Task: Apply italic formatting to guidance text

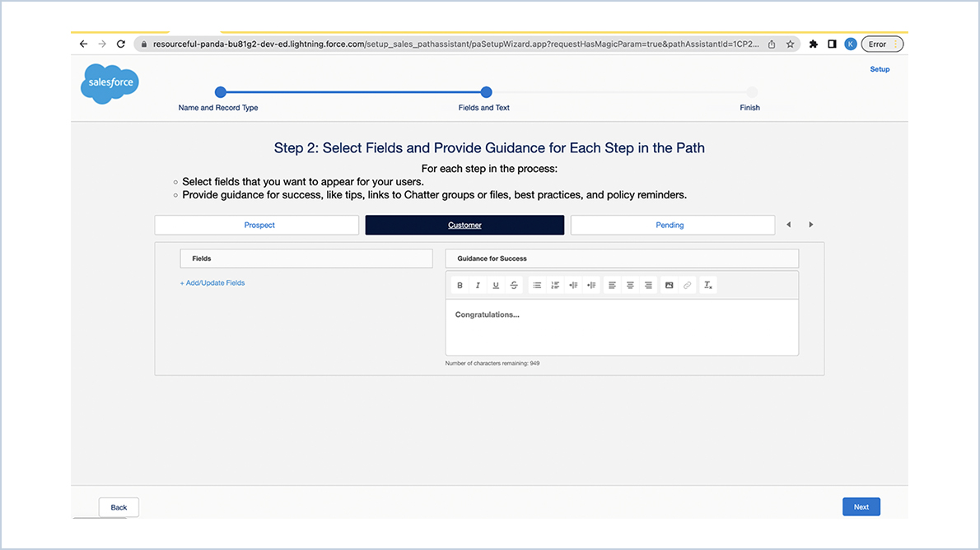Action: (x=478, y=285)
